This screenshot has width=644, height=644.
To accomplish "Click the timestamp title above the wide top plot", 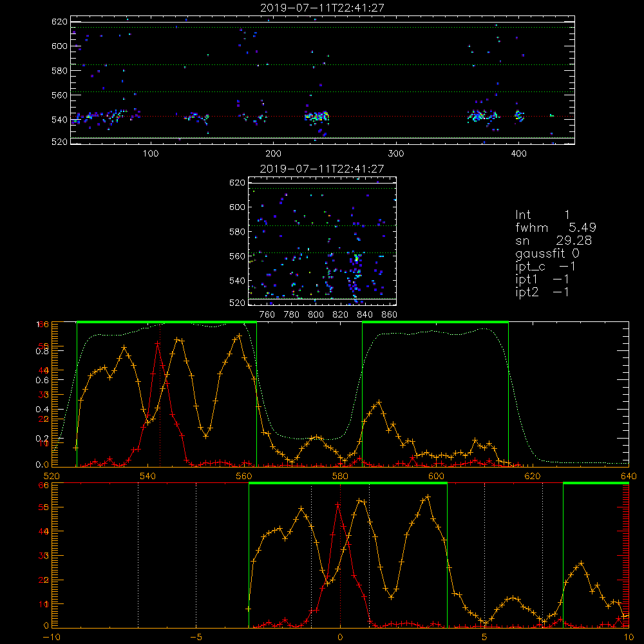I will tap(322, 8).
